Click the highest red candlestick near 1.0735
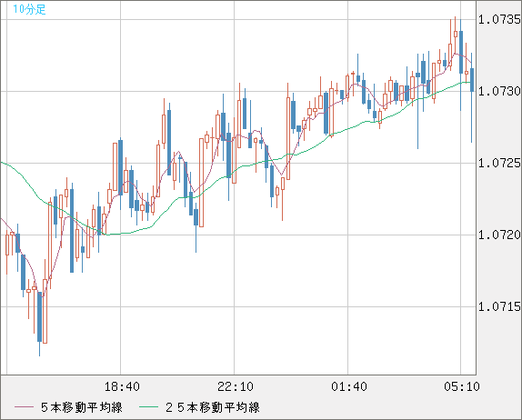 456,34
